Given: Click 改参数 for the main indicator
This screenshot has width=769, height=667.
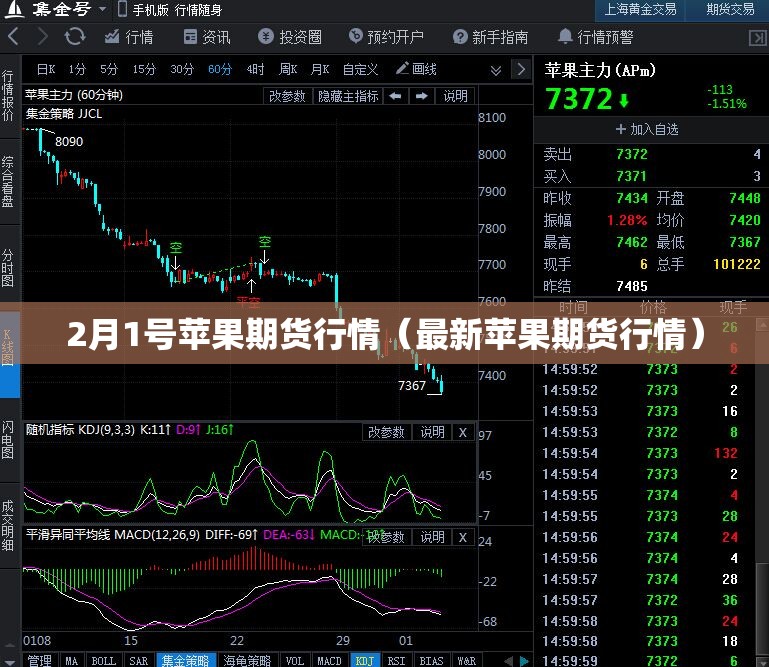Looking at the screenshot, I should tap(287, 96).
